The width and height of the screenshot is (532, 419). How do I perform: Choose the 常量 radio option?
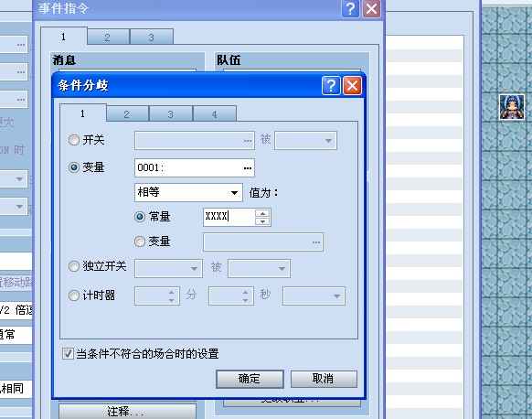[140, 217]
